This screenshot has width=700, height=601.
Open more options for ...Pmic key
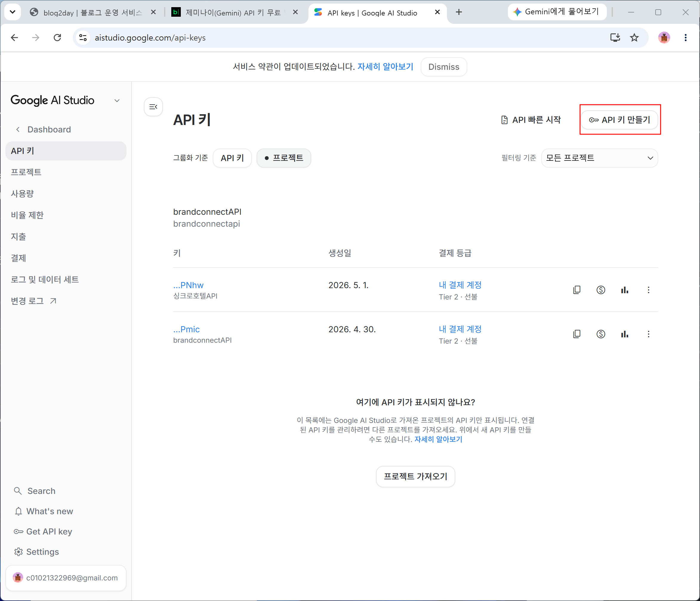click(x=648, y=334)
